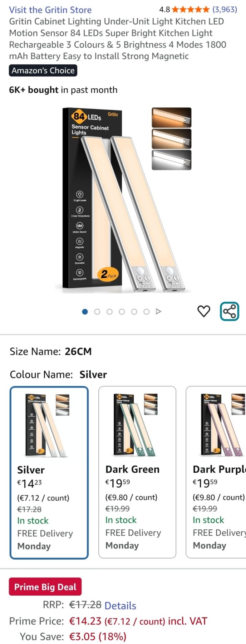
Task: Jump to the second carousel image dot
Action: pos(97,312)
